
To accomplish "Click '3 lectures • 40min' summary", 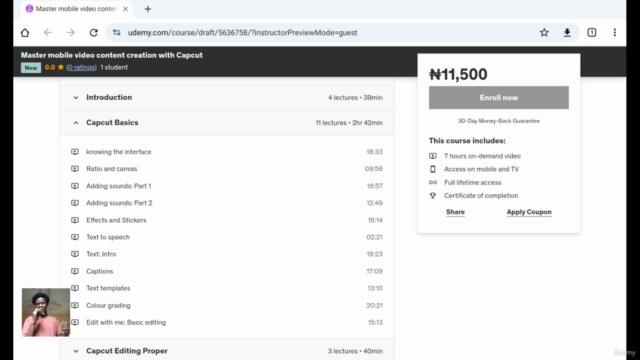I will coord(355,351).
